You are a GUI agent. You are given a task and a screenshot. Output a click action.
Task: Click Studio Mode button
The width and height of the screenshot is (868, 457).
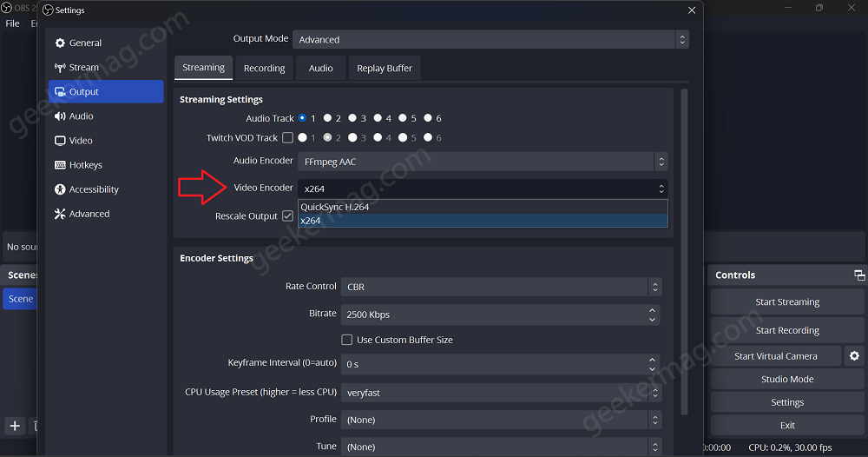pos(787,379)
